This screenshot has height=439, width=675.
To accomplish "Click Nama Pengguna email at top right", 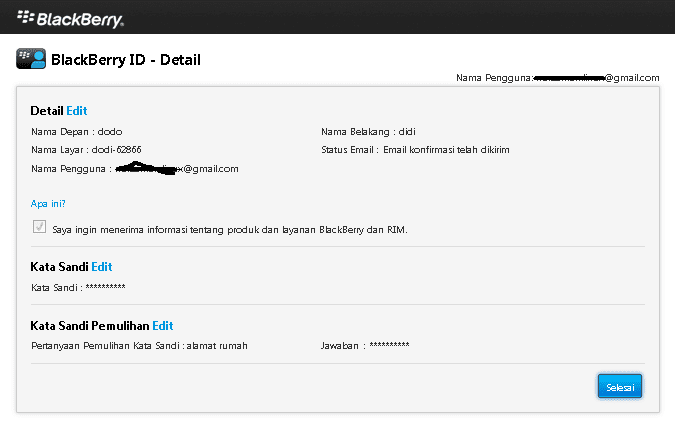I will pyautogui.click(x=596, y=78).
